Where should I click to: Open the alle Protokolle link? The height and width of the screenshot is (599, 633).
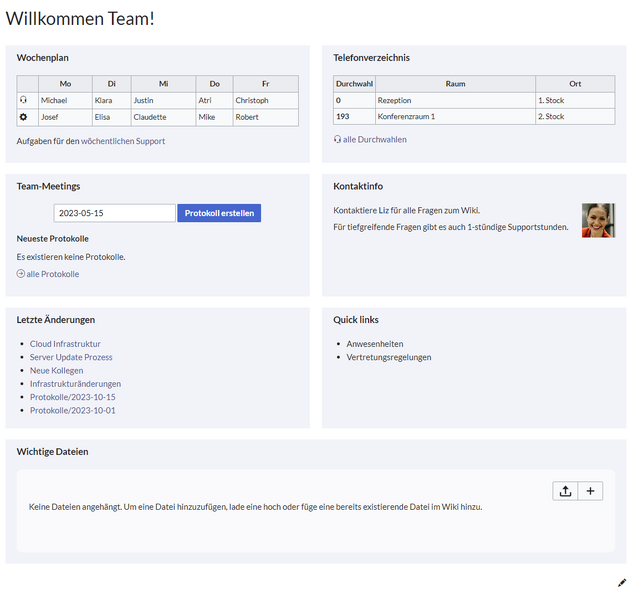click(x=53, y=274)
